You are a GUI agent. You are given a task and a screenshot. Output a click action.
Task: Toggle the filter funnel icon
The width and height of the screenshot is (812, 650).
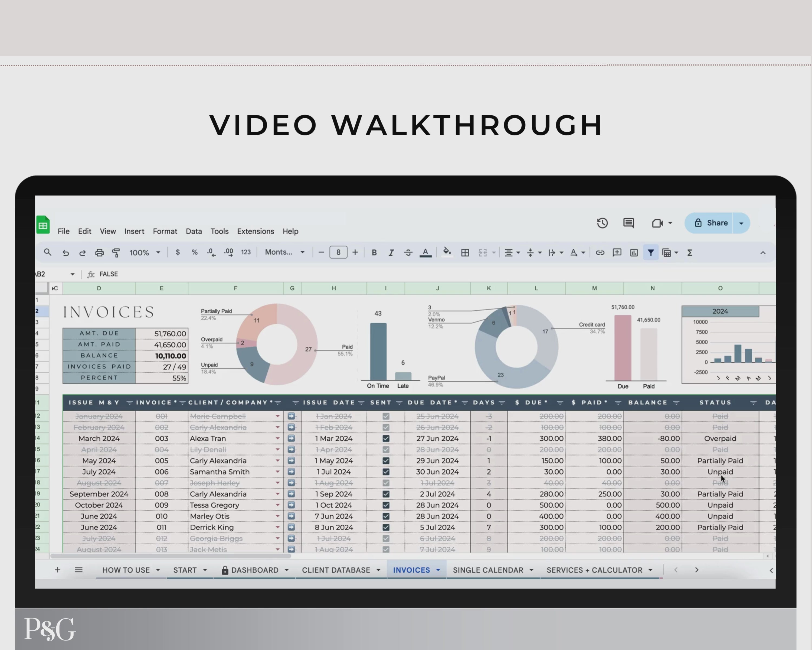[x=650, y=252]
